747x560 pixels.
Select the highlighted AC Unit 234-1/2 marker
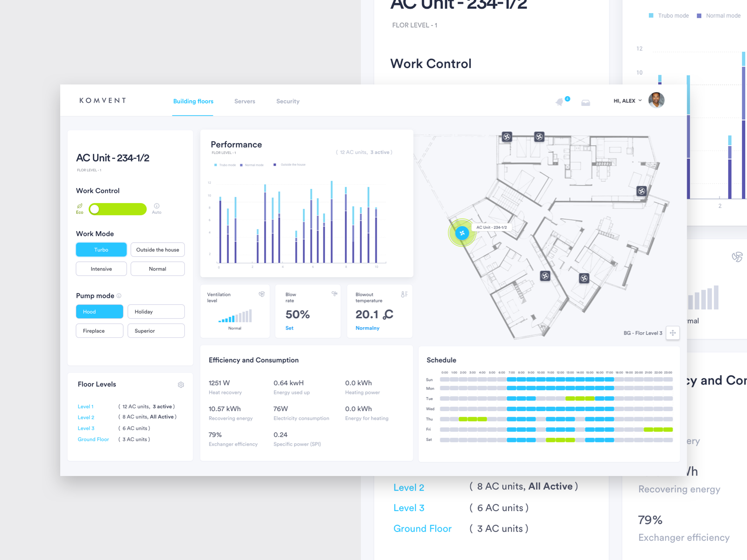click(x=461, y=233)
